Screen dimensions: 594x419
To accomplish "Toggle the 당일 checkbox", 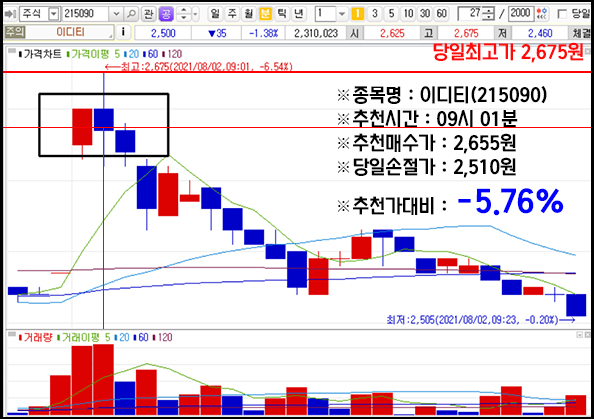I will coord(562,14).
